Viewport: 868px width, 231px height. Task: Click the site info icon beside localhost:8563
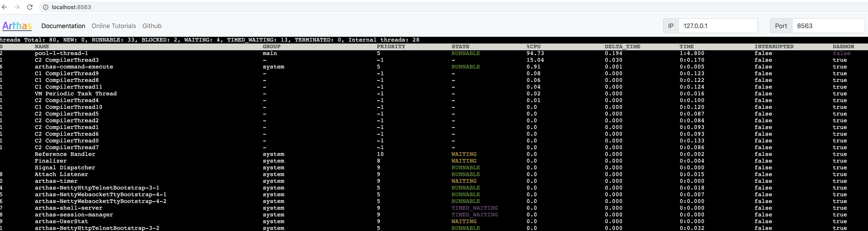click(46, 7)
